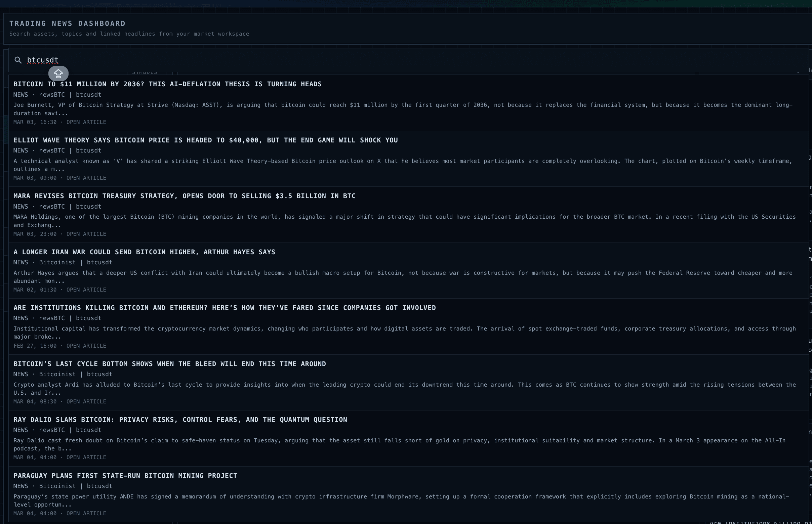
Task: Click OPEN ARTICLE under the institutions story
Action: (x=86, y=345)
